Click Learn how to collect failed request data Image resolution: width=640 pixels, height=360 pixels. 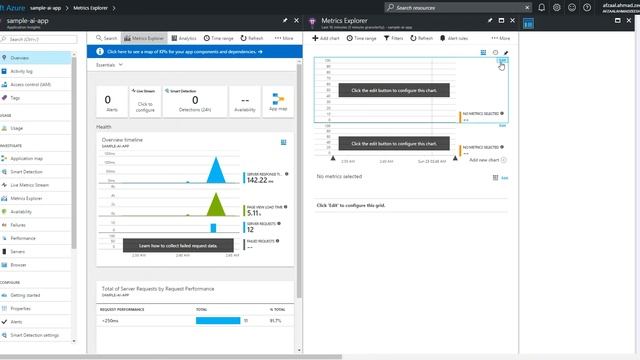pos(178,246)
